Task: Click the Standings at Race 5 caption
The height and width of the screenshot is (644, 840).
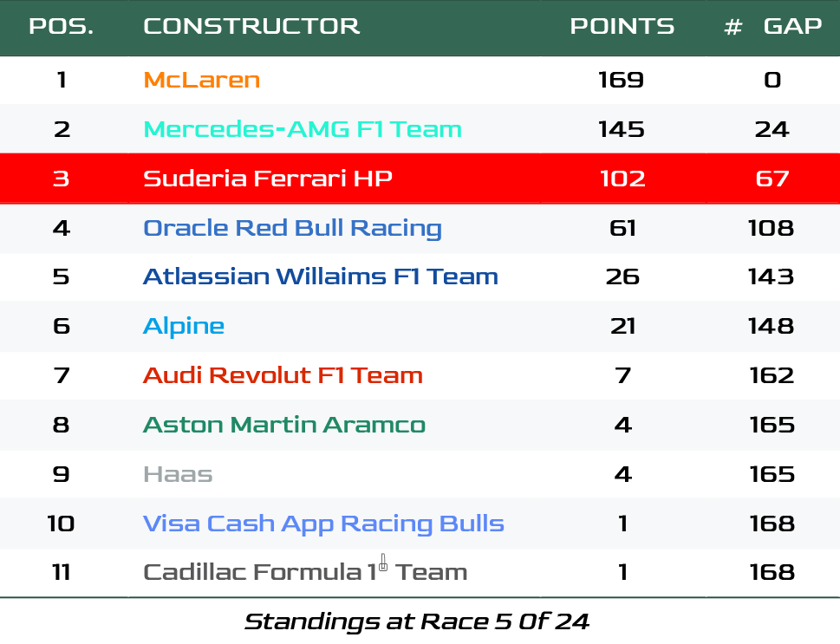Action: [416, 621]
